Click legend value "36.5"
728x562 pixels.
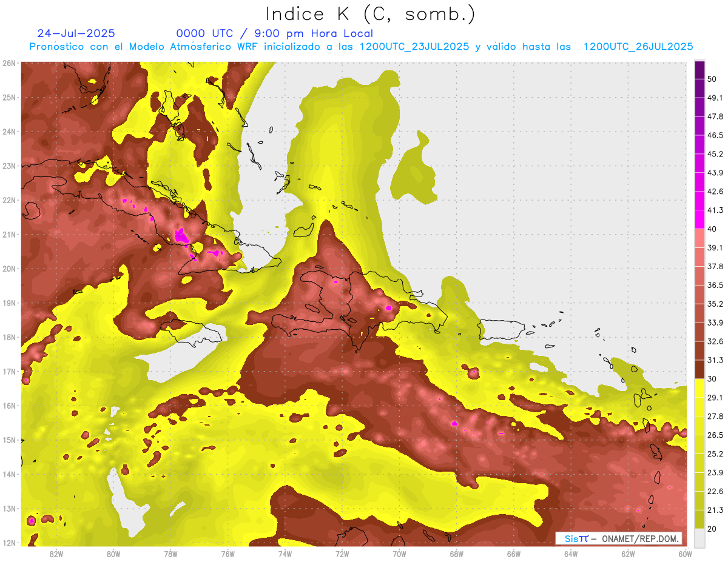[715, 285]
